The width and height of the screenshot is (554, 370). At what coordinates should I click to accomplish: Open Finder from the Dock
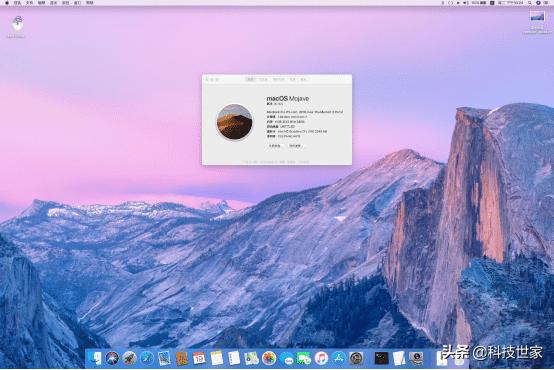95,358
